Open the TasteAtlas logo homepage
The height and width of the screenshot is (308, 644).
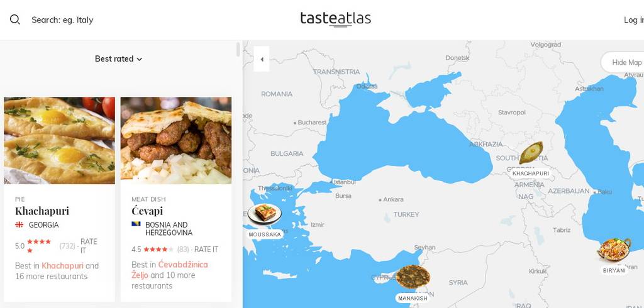click(336, 19)
